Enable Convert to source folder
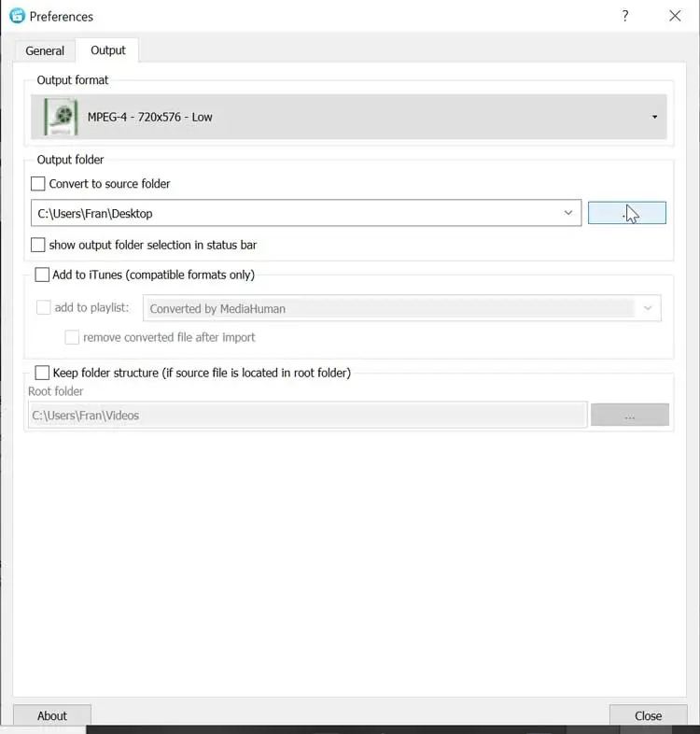This screenshot has width=700, height=734. point(38,184)
